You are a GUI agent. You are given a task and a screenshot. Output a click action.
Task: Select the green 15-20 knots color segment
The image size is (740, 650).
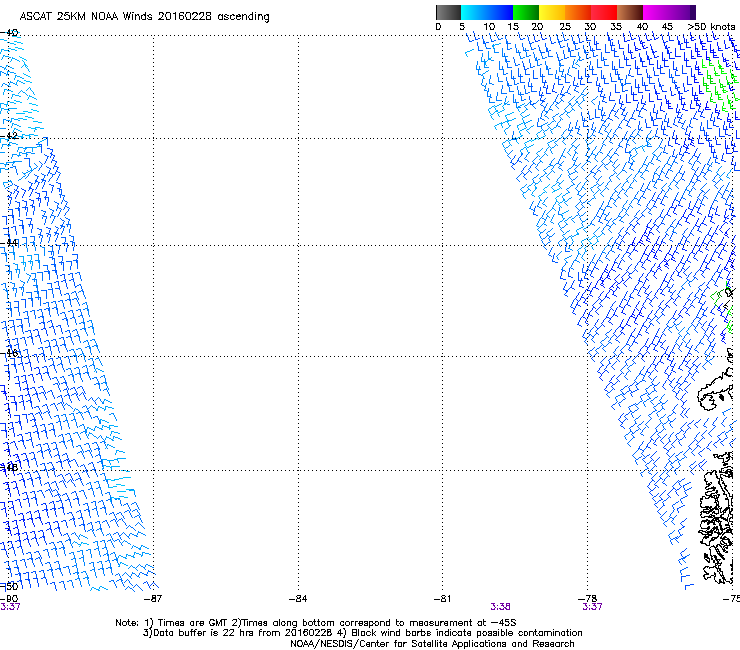(526, 12)
